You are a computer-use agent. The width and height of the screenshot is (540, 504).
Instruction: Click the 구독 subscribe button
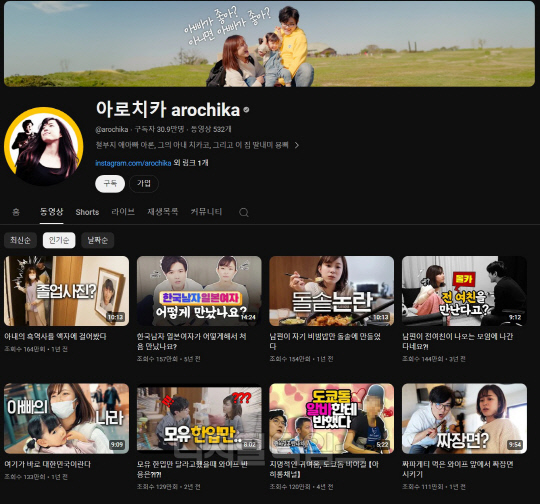point(110,184)
